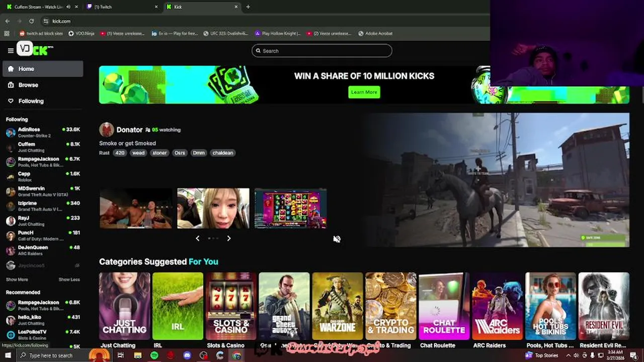
Task: Open a new browser tab
Action: coord(248,7)
